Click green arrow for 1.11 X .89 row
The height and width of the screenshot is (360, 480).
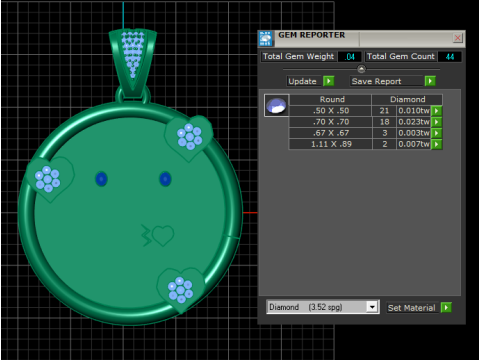pos(437,144)
